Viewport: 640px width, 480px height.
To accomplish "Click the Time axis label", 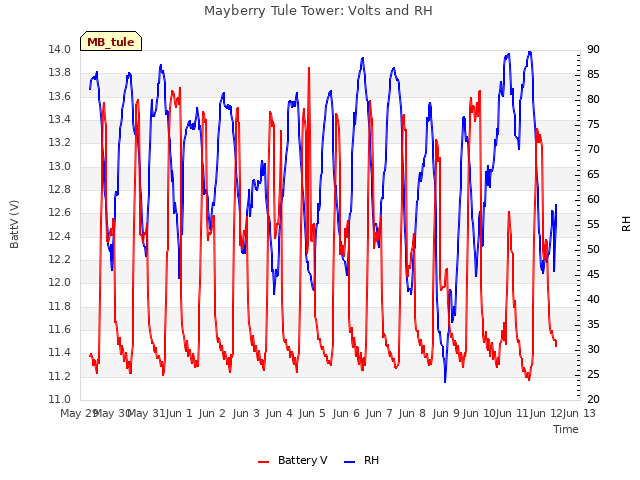I will [566, 429].
